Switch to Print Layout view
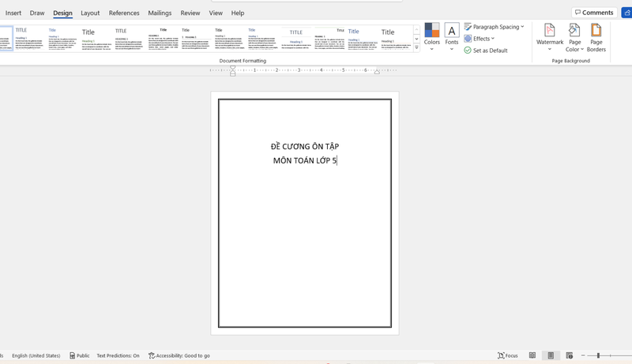Image resolution: width=632 pixels, height=364 pixels. point(551,355)
